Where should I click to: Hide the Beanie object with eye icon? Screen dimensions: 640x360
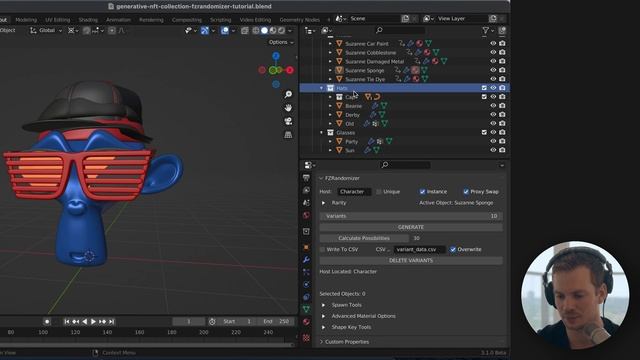pyautogui.click(x=493, y=106)
